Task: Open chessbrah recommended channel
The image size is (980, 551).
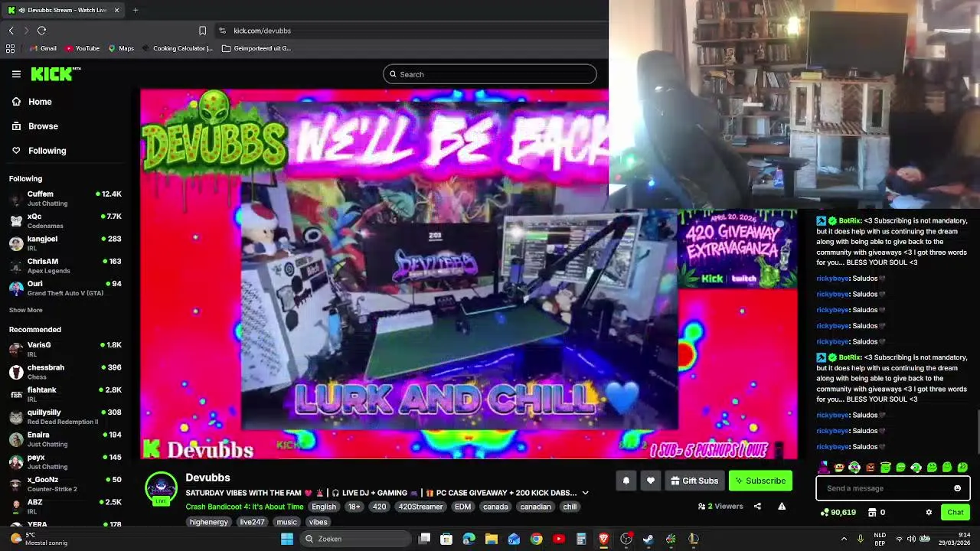Action: tap(65, 372)
